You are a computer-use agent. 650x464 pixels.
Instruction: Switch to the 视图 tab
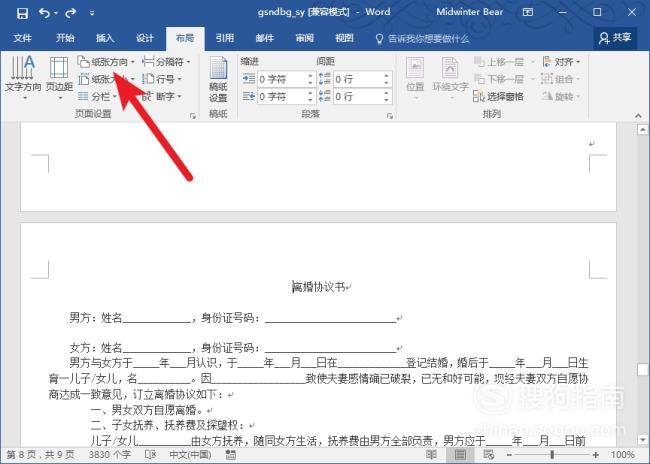tap(344, 38)
